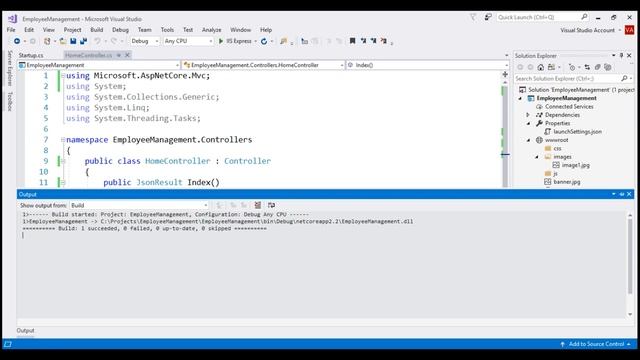Open the Show output from Build dropdown

click(139, 205)
